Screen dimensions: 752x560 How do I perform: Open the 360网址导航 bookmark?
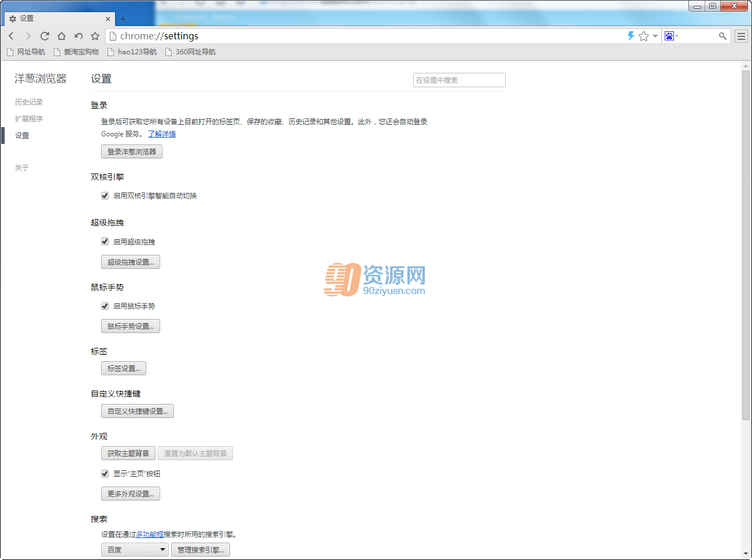[190, 52]
